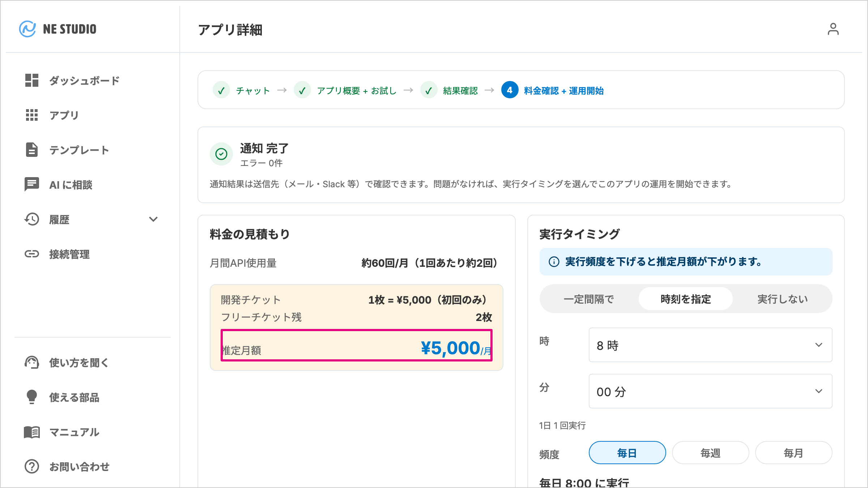
Task: Click the 使い方を聞く headset icon
Action: 32,362
